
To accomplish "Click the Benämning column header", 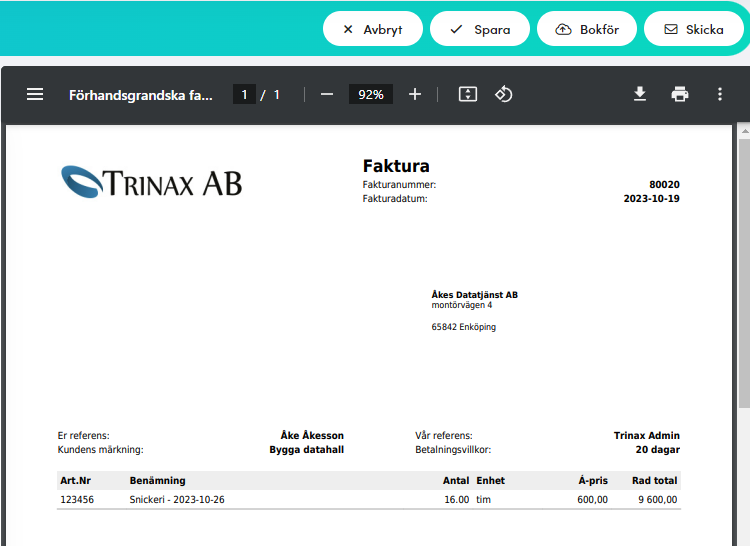I will coord(157,480).
